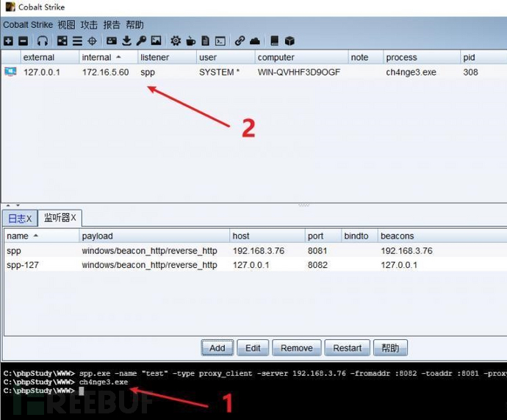507x420 pixels.
Task: Click port 8081 in listeners table
Action: [x=317, y=250]
